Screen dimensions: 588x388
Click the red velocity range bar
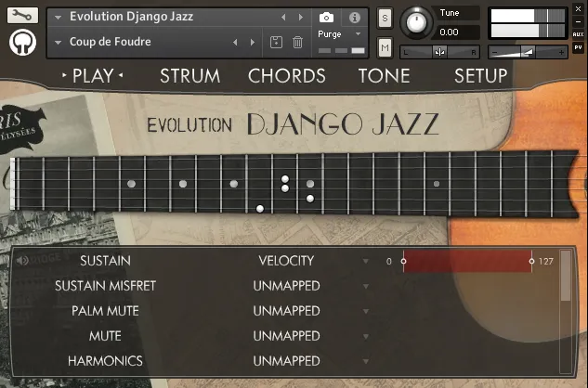(467, 261)
